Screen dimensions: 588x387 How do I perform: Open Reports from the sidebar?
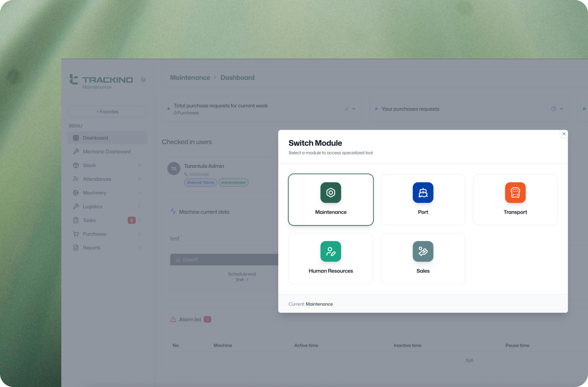(92, 248)
